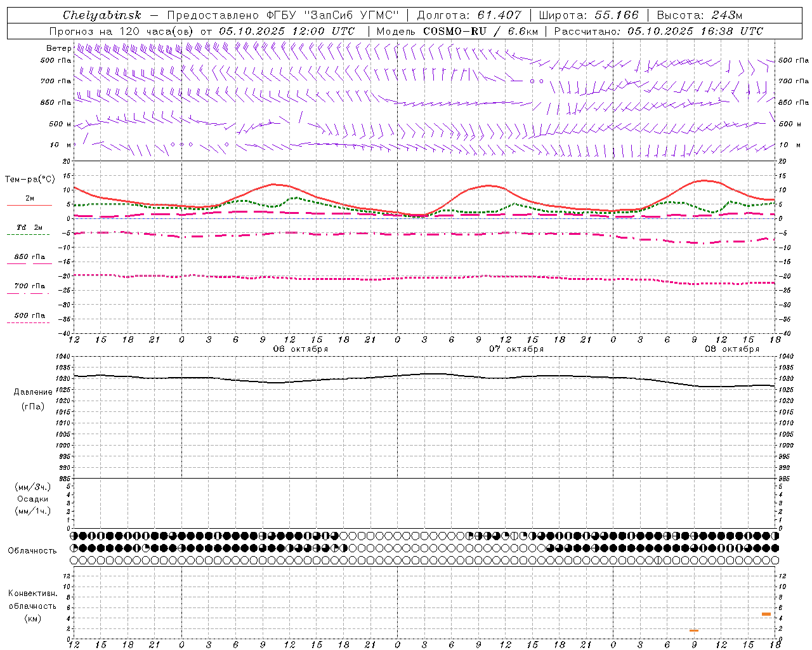Screen dimensions: 812x650
Task: Click the red 2м temperature legend line
Action: (29, 205)
